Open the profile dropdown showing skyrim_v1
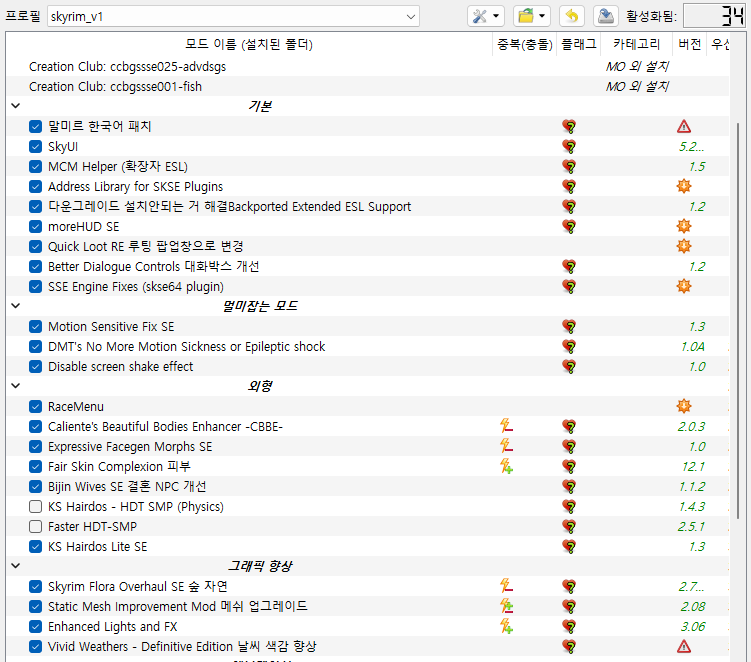Image resolution: width=751 pixels, height=662 pixels. point(233,16)
